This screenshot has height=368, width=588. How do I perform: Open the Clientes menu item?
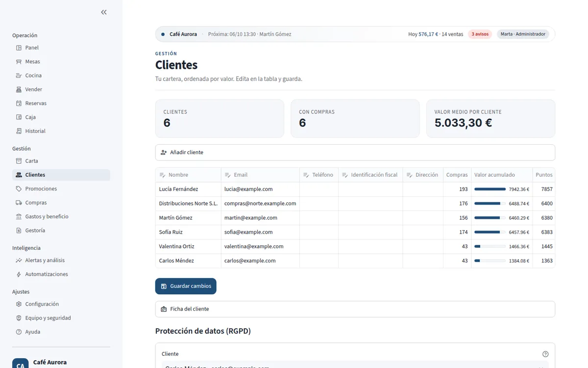(61, 175)
